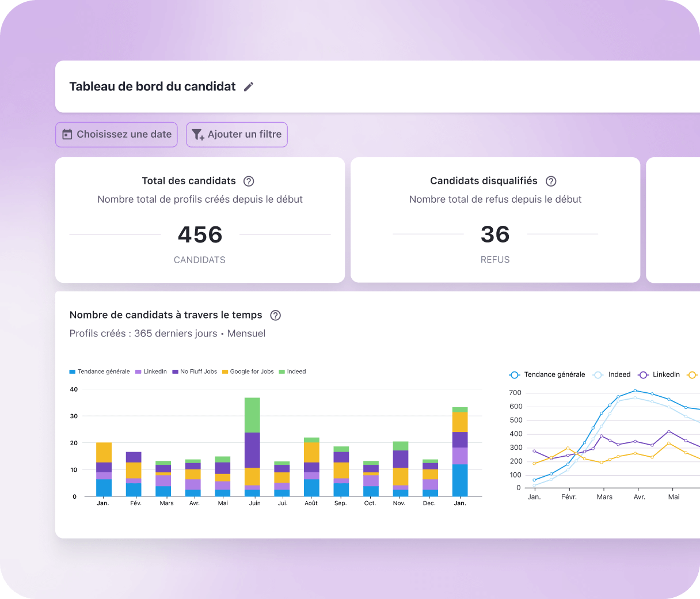Viewport: 700px width, 599px height.
Task: Open the Ajouter un filtre menu
Action: click(x=237, y=134)
